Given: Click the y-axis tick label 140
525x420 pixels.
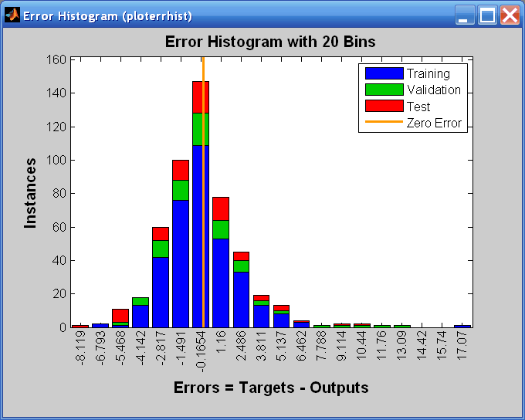Looking at the screenshot, I should 56,93.
